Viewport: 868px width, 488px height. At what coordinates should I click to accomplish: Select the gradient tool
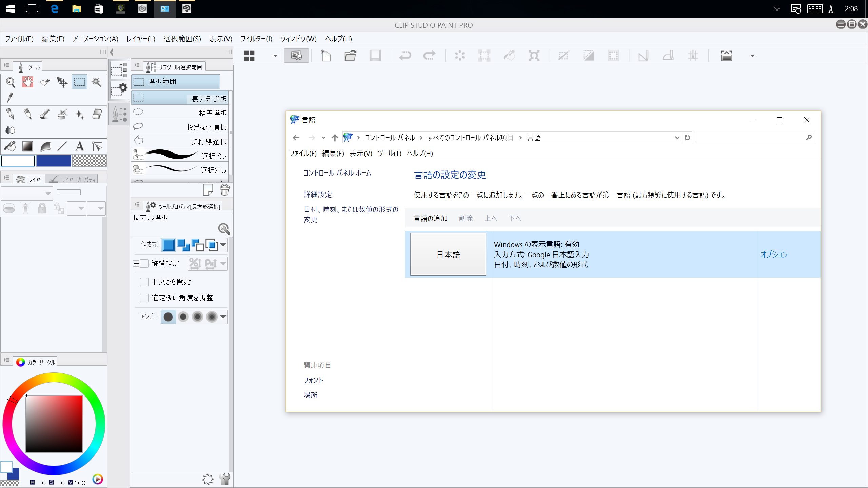coord(28,146)
